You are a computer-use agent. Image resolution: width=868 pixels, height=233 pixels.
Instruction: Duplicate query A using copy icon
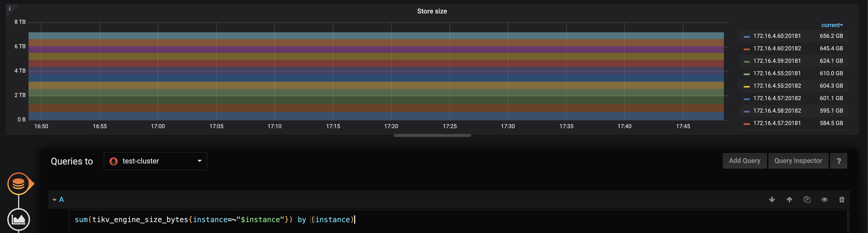coord(807,200)
